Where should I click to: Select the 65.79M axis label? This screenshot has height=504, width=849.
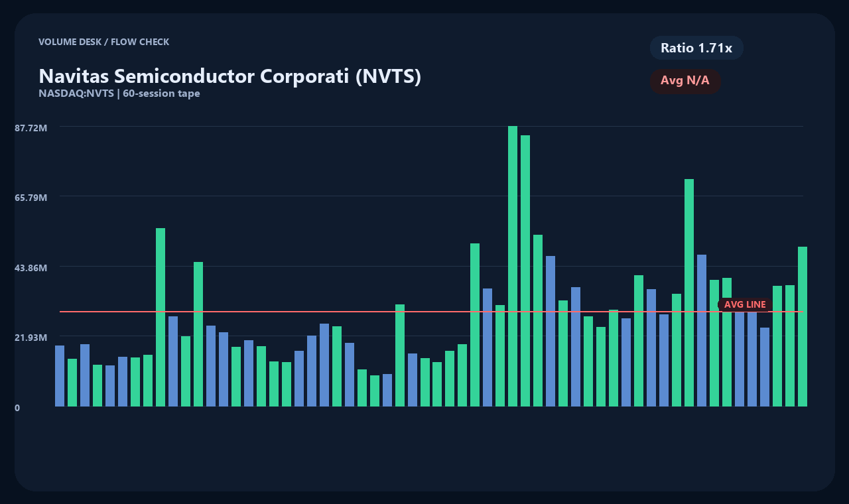point(31,198)
